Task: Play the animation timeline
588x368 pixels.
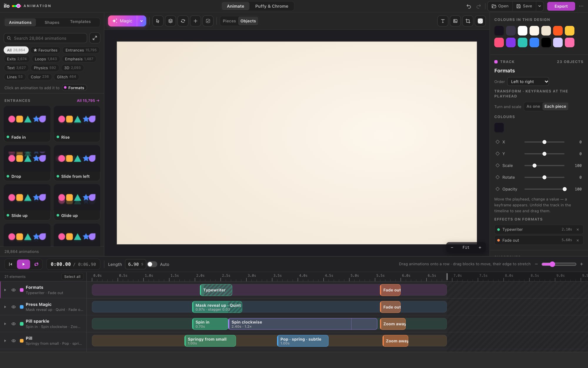Action: click(x=24, y=264)
